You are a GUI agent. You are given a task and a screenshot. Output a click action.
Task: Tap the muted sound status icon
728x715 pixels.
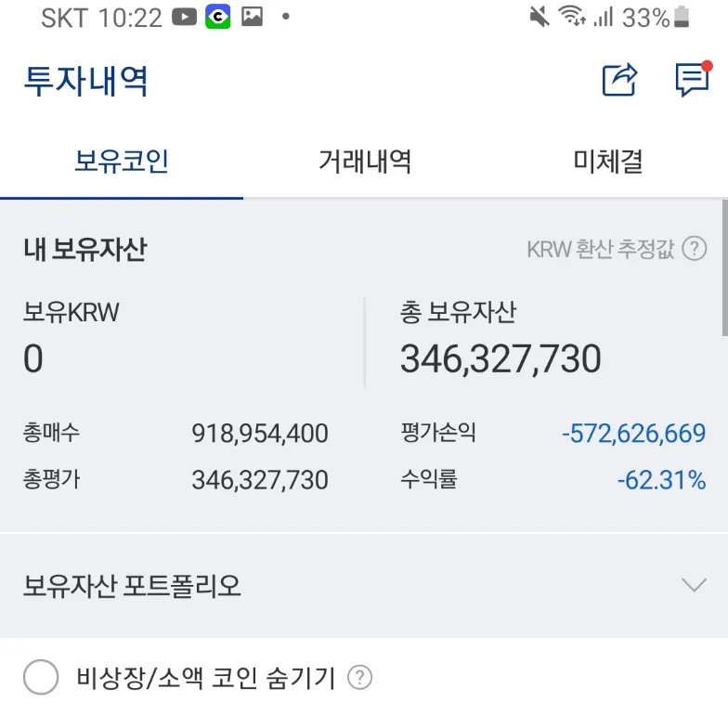tap(539, 17)
